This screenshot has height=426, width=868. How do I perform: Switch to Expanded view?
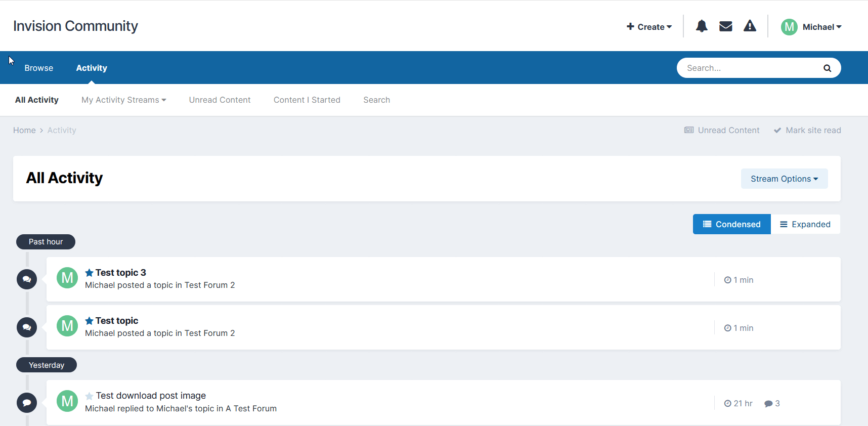coord(805,224)
